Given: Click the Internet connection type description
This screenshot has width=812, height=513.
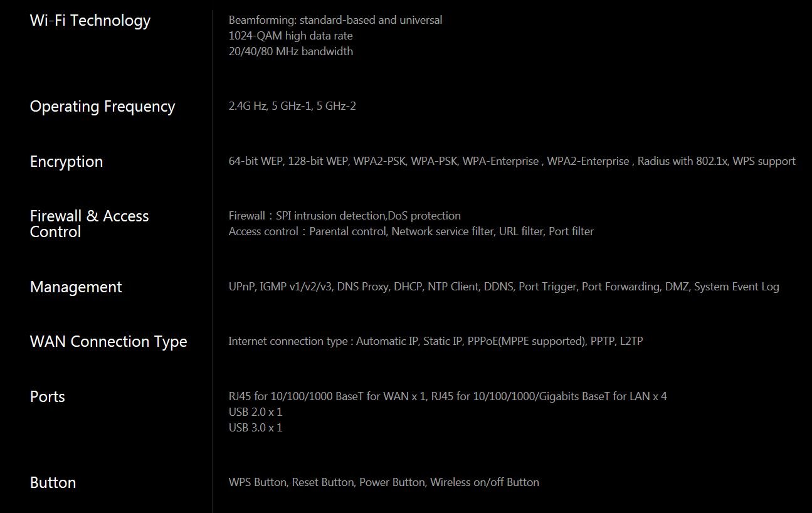Looking at the screenshot, I should click(x=435, y=341).
